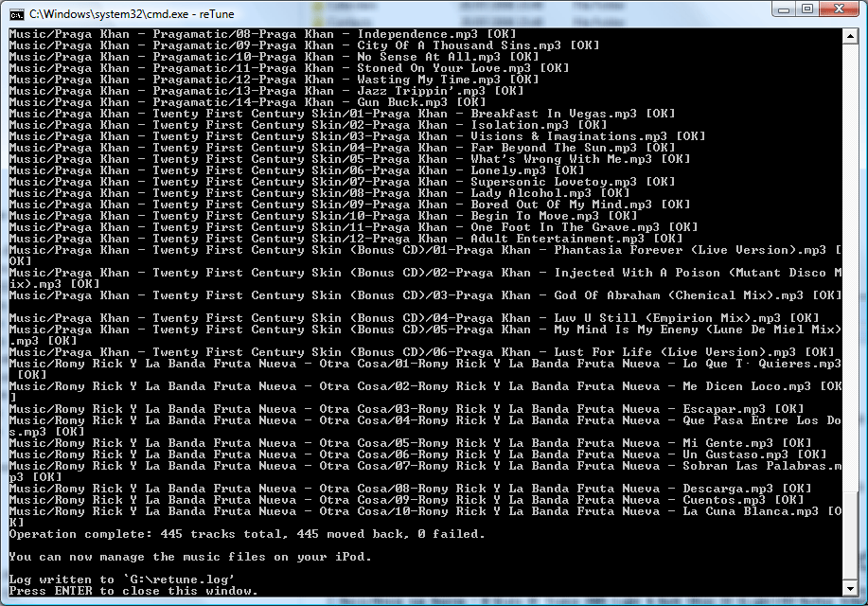868x606 pixels.
Task: Click the 'Begin To Move.mp3' line
Action: click(x=324, y=216)
